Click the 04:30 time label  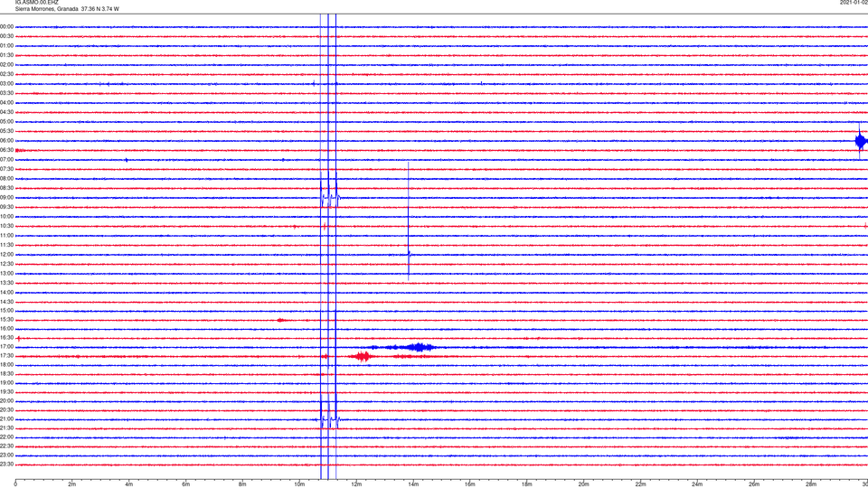pos(6,112)
